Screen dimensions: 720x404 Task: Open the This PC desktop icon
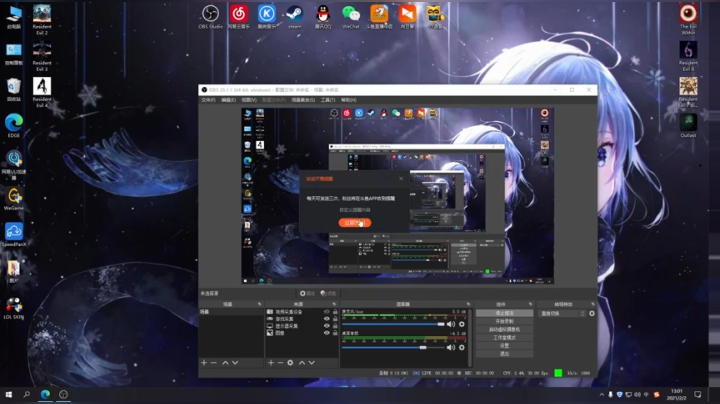click(x=14, y=17)
